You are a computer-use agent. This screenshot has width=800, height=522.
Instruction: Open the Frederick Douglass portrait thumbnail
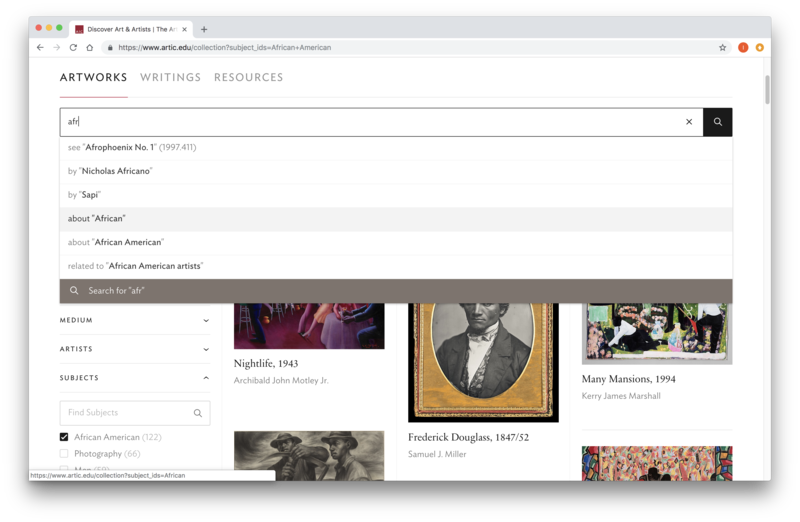pos(483,363)
